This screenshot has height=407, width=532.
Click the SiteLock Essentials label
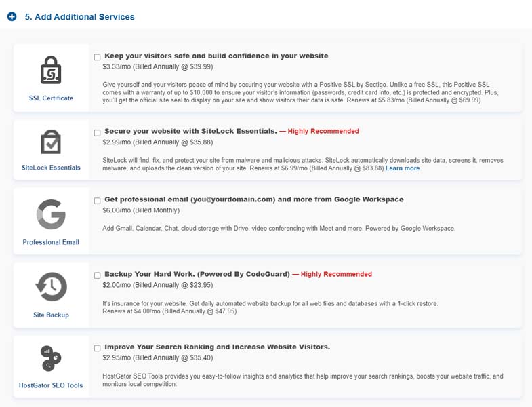tap(51, 168)
